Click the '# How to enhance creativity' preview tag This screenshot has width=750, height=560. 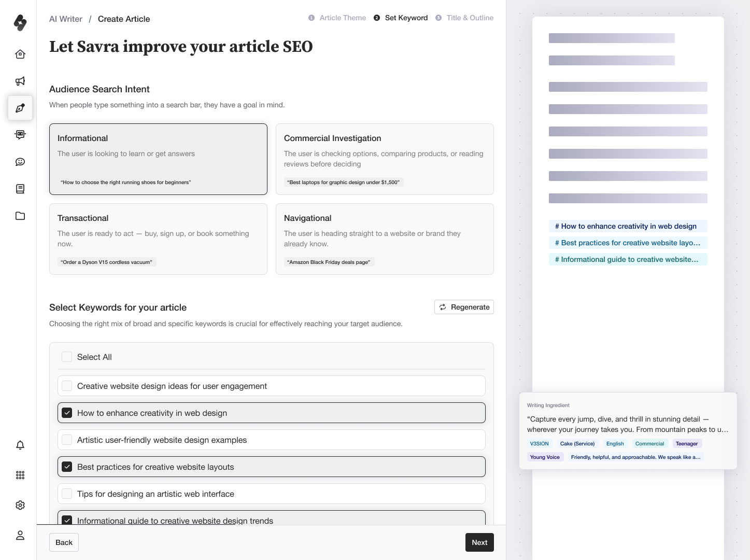pyautogui.click(x=628, y=226)
